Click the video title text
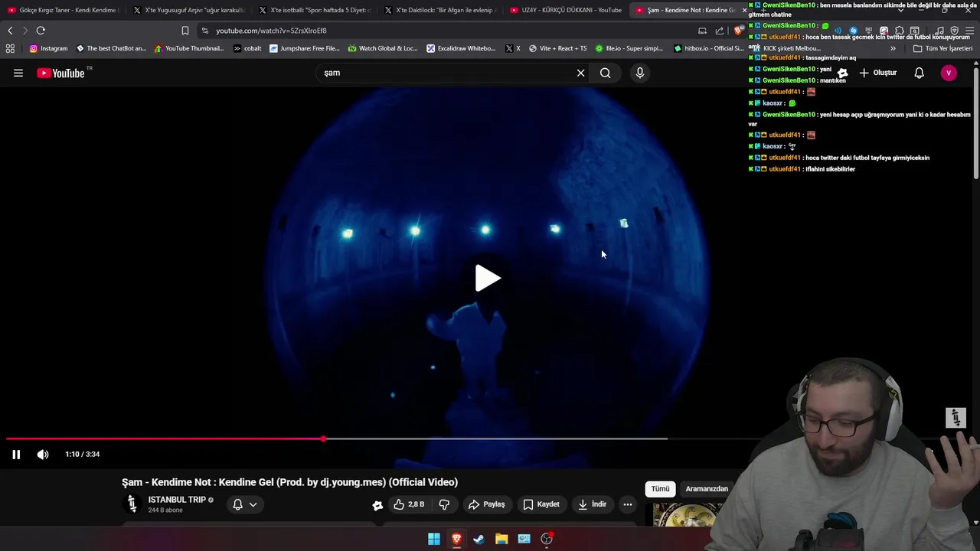This screenshot has height=551, width=980. click(x=289, y=482)
